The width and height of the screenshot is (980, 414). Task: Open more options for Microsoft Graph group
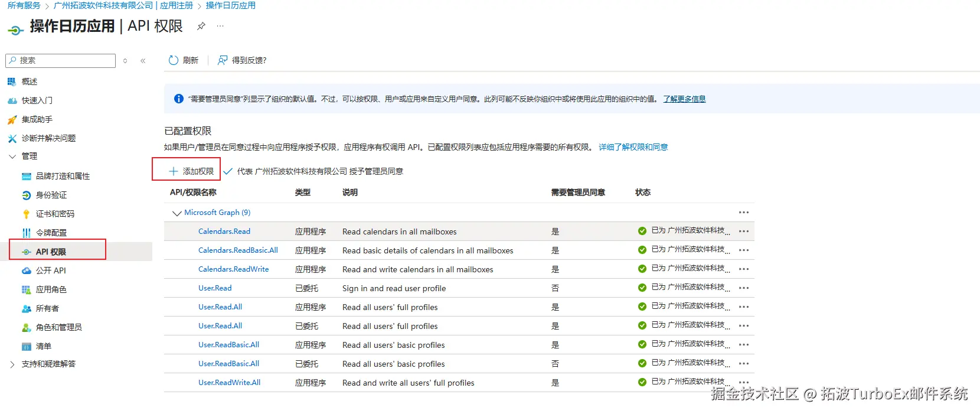(744, 213)
